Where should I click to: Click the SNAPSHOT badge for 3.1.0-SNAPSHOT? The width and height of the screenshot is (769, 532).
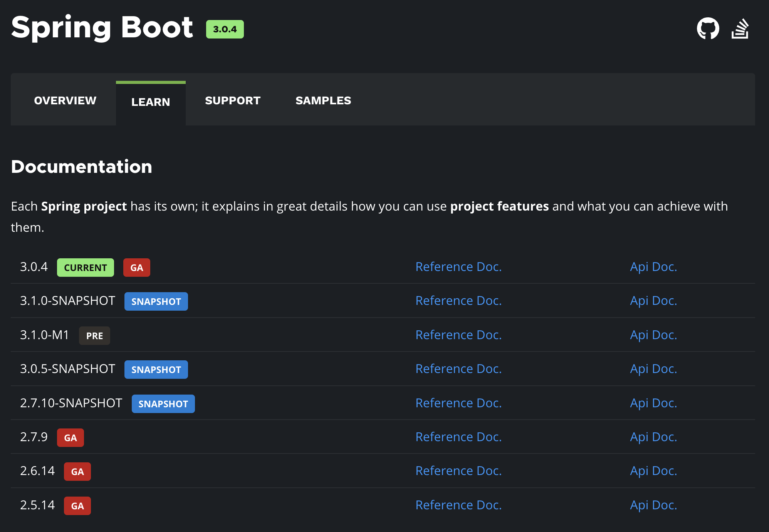coord(156,301)
